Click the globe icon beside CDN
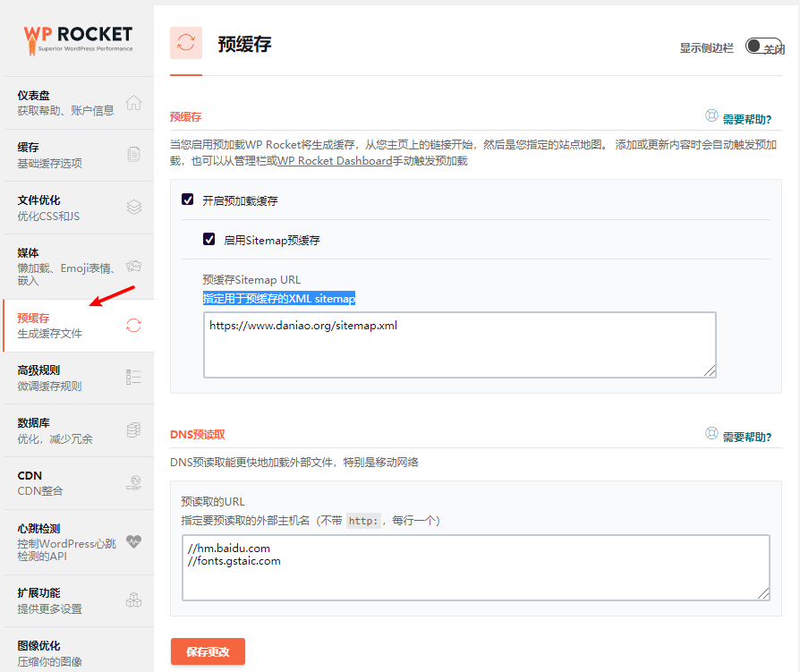The image size is (800, 672). click(x=134, y=482)
